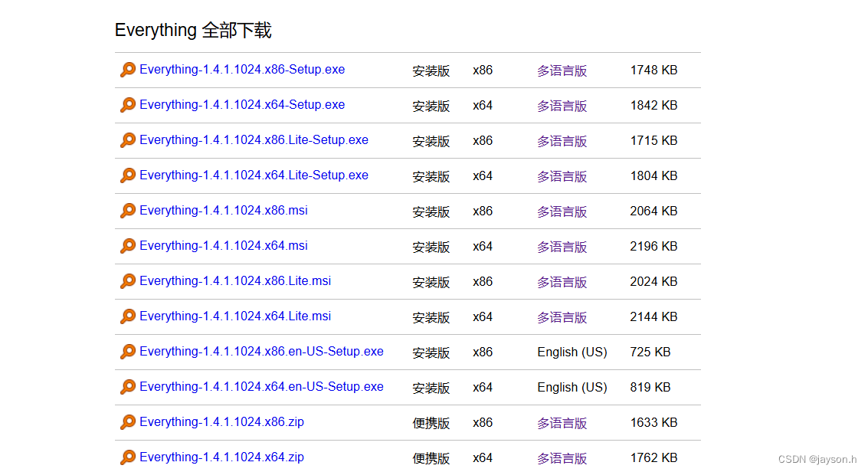The width and height of the screenshot is (868, 472).
Task: Click the 'Everything 全部下载' heading
Action: click(193, 30)
